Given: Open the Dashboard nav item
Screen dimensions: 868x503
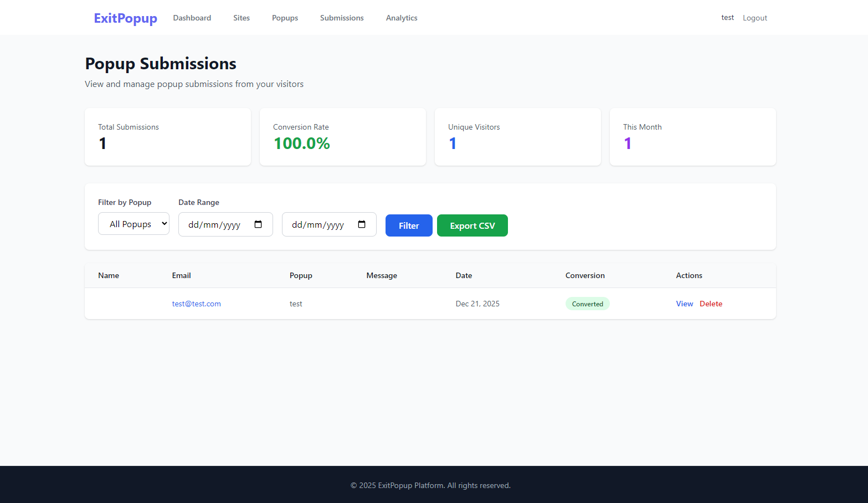Looking at the screenshot, I should pos(192,18).
